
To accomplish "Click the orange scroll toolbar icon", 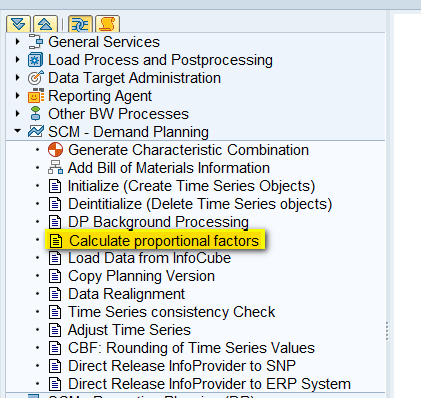I will [x=107, y=24].
